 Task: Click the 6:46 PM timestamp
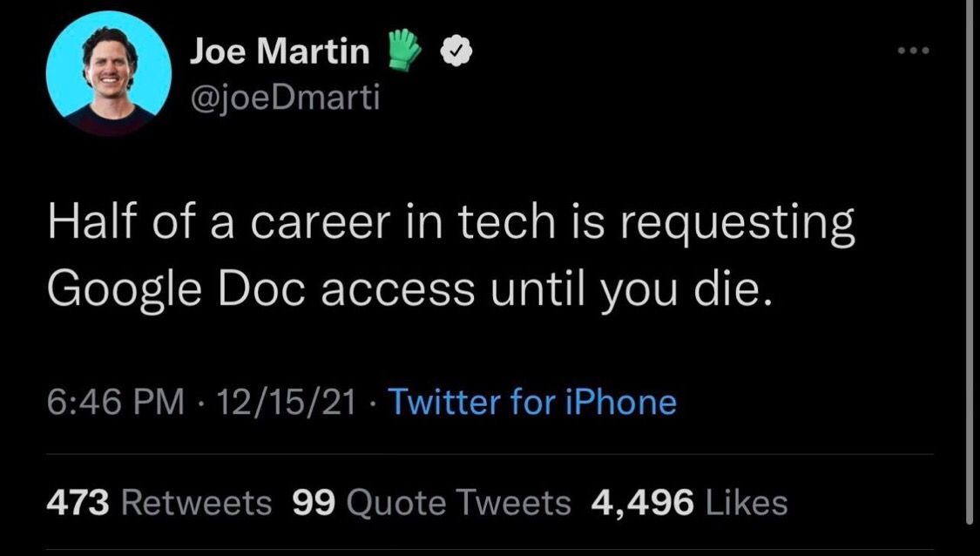115,402
